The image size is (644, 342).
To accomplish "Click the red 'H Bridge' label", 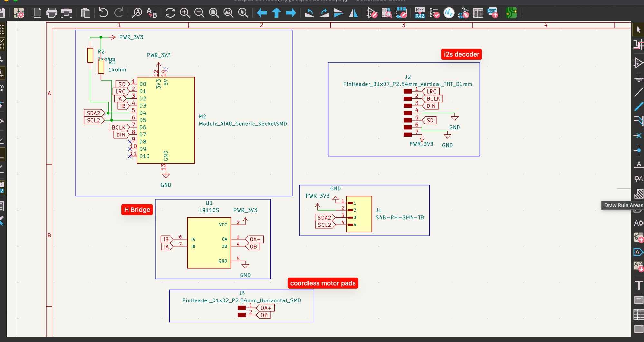I will 137,210.
